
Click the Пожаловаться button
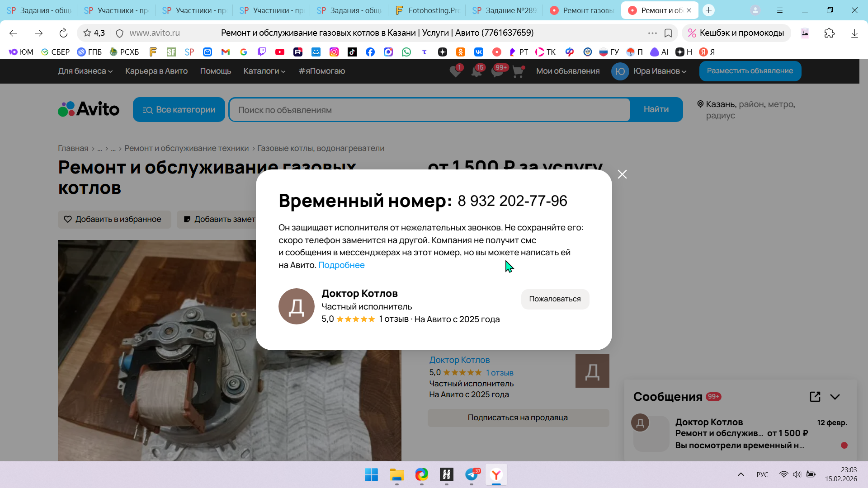(555, 299)
